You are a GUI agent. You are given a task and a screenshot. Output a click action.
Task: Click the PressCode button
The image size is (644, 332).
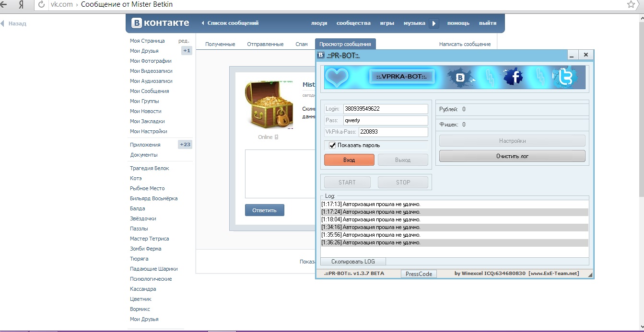coord(419,274)
